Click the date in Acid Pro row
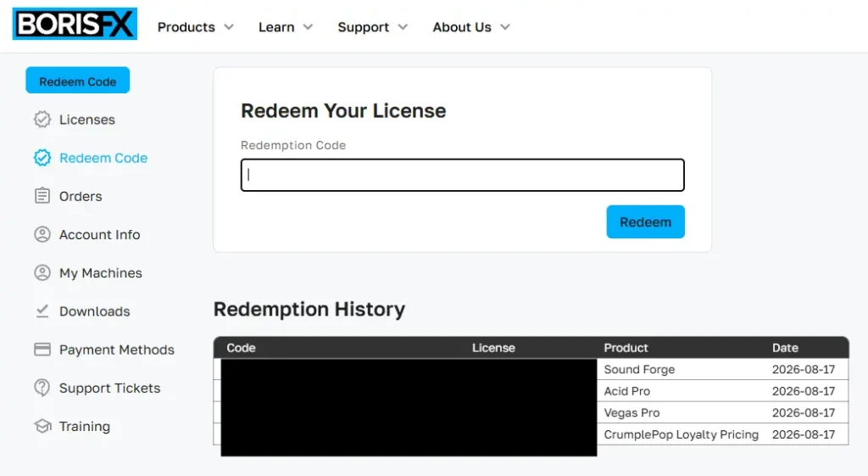The image size is (868, 476). [x=804, y=391]
